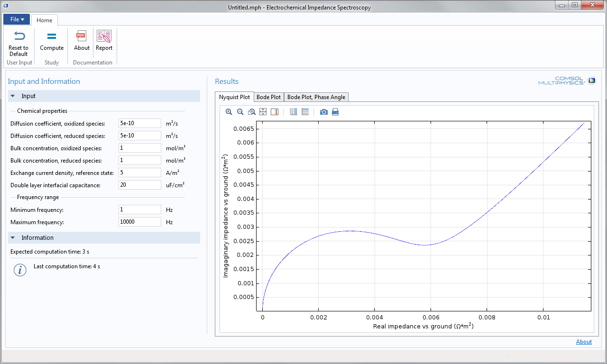This screenshot has height=364, width=607.
Task: Take a plot snapshot with camera icon
Action: pos(324,112)
